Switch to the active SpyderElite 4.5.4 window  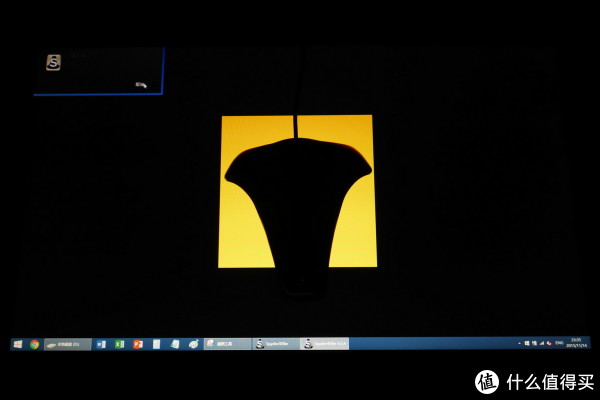coord(324,344)
